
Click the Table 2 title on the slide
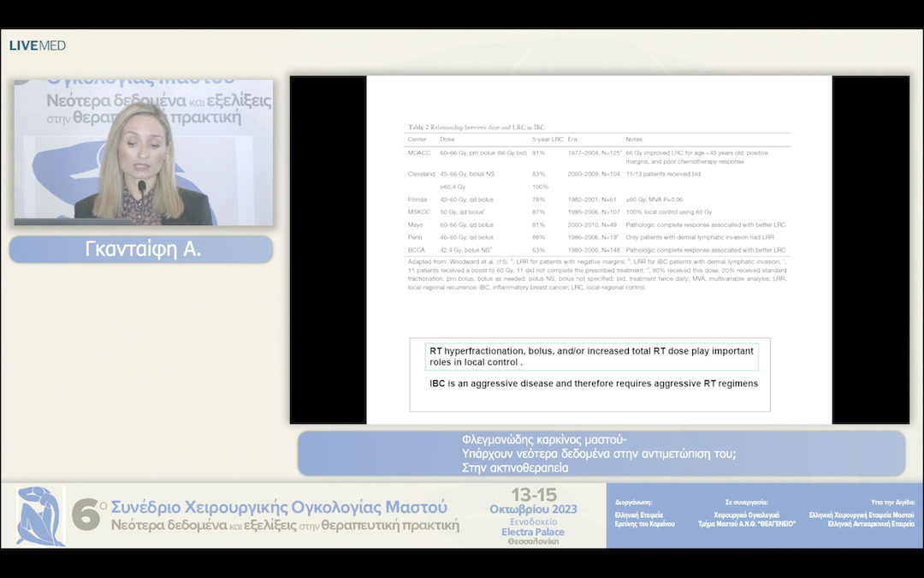[x=475, y=127]
